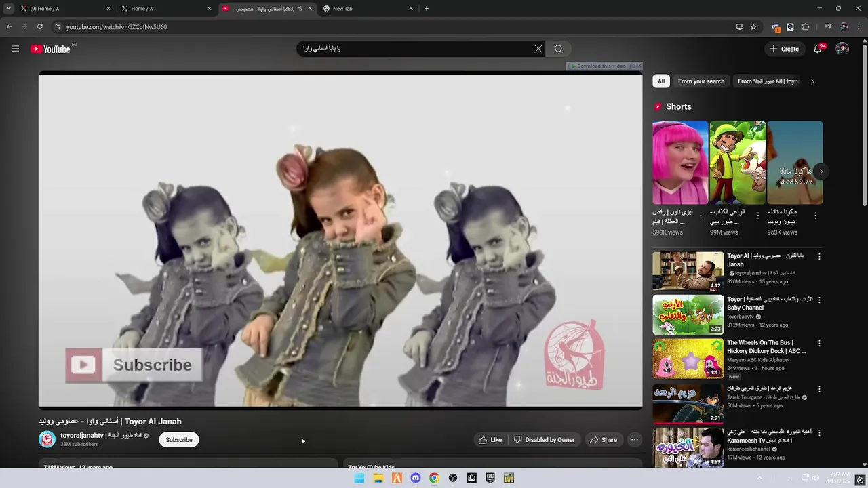Open the YouTube guide hamburger menu
This screenshot has width=868, height=488.
pos(15,49)
